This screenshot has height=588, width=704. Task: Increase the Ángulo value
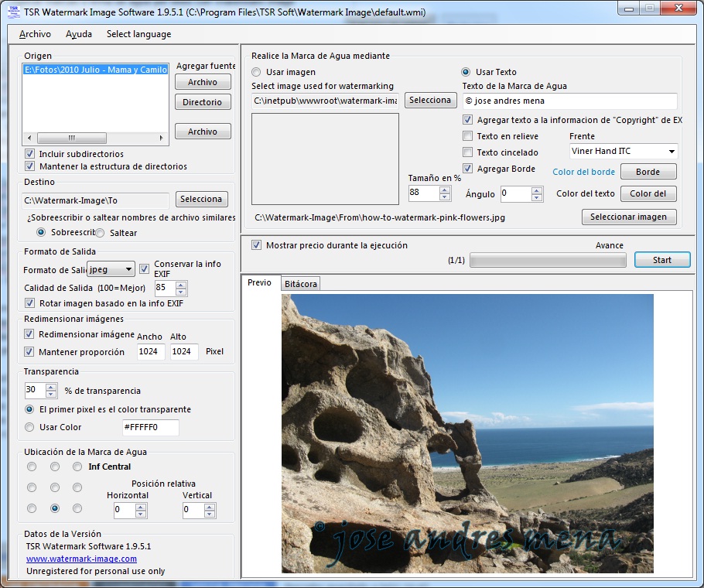coord(537,190)
